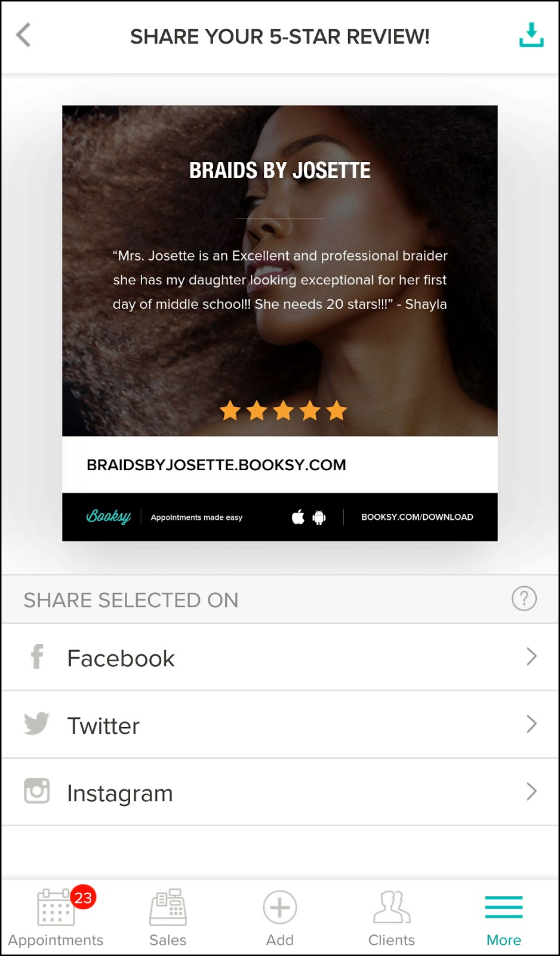560x956 pixels.
Task: Tap the Twitter bird icon
Action: (x=36, y=724)
